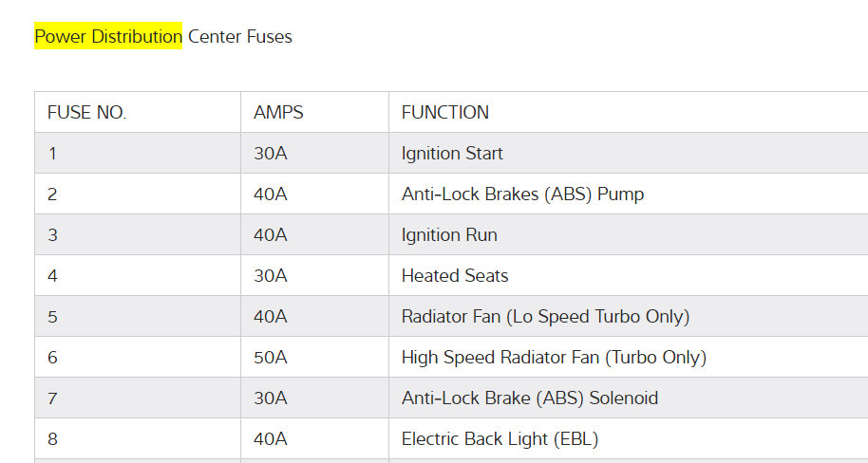Click the 40A value for Electric Back Light
This screenshot has height=463, width=868.
[x=271, y=438]
